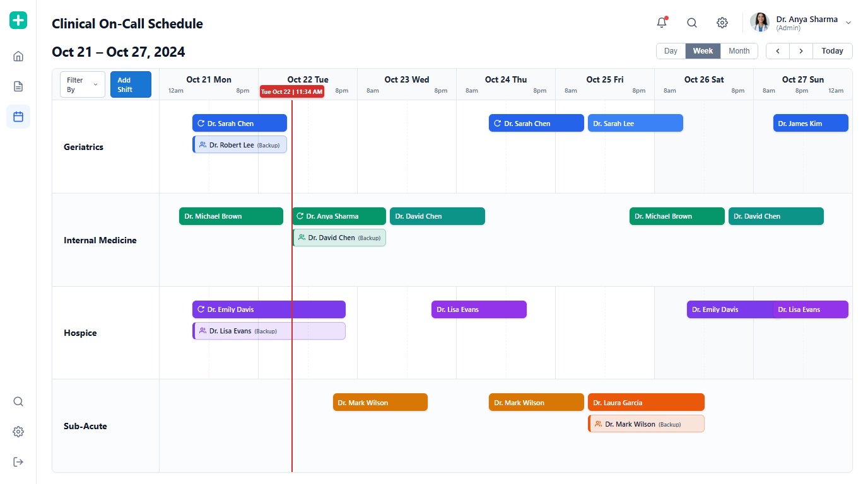Viewport: 868px width, 484px height.
Task: Click the green plus app logo
Action: tap(18, 20)
